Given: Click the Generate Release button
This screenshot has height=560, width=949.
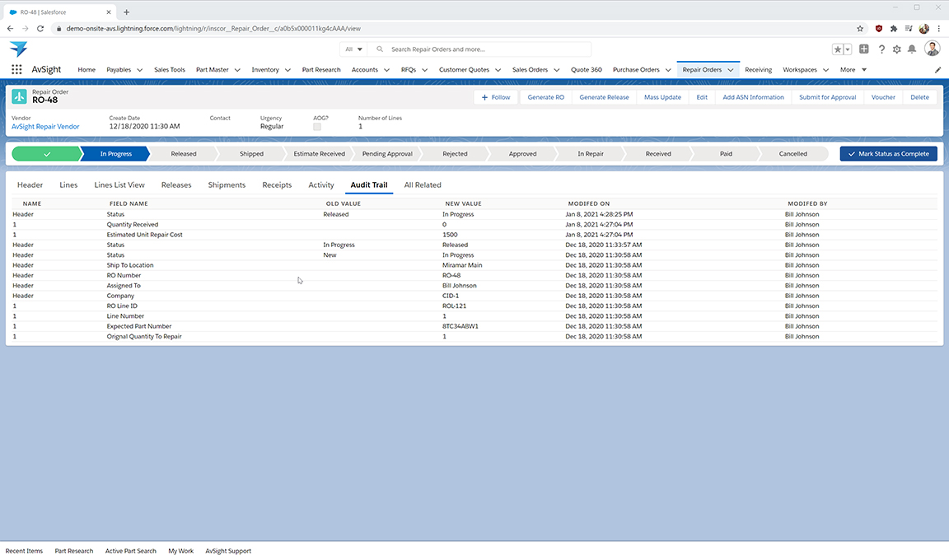Looking at the screenshot, I should (x=604, y=97).
